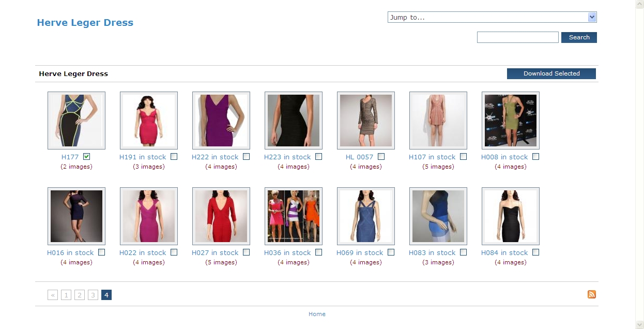Check the H008 in stock checkbox
The image size is (644, 329).
pos(535,156)
